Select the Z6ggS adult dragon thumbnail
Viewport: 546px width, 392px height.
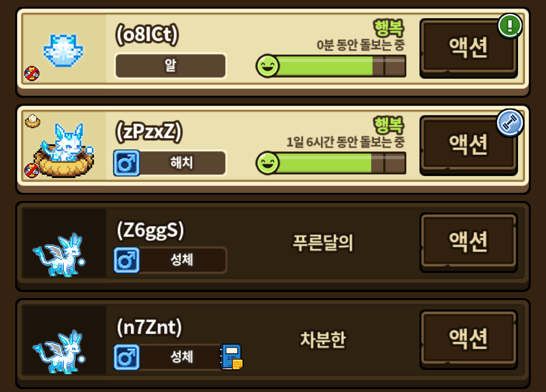[x=59, y=255]
